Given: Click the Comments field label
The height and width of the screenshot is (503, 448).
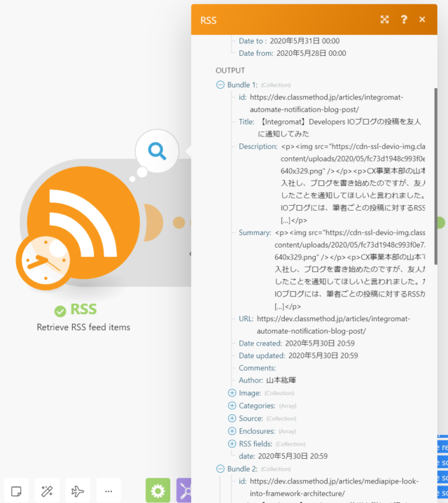Looking at the screenshot, I should (257, 368).
